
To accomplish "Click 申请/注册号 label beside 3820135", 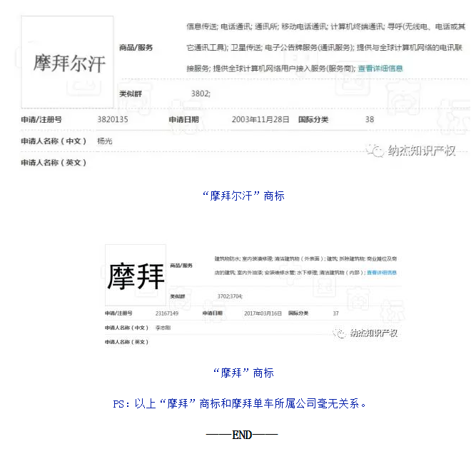I will click(x=41, y=119).
